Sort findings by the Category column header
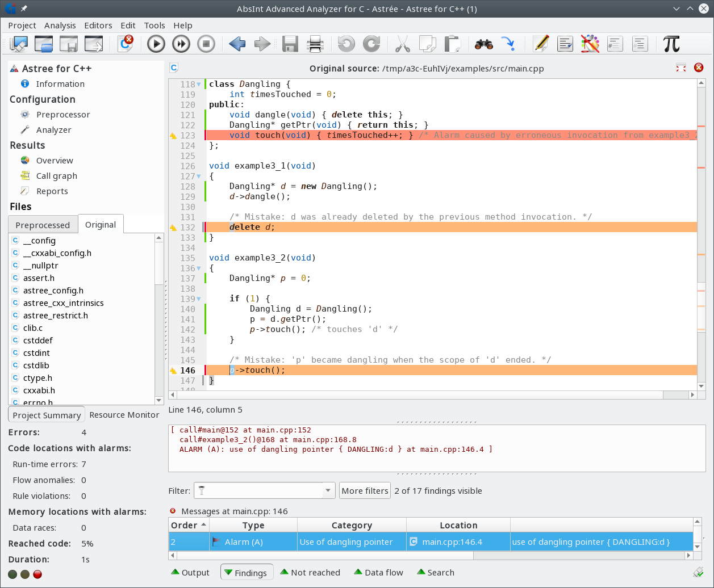Image resolution: width=714 pixels, height=588 pixels. 352,526
